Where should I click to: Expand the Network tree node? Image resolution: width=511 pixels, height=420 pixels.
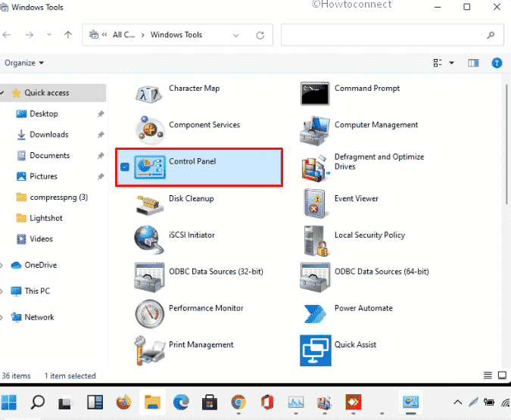pos(2,317)
